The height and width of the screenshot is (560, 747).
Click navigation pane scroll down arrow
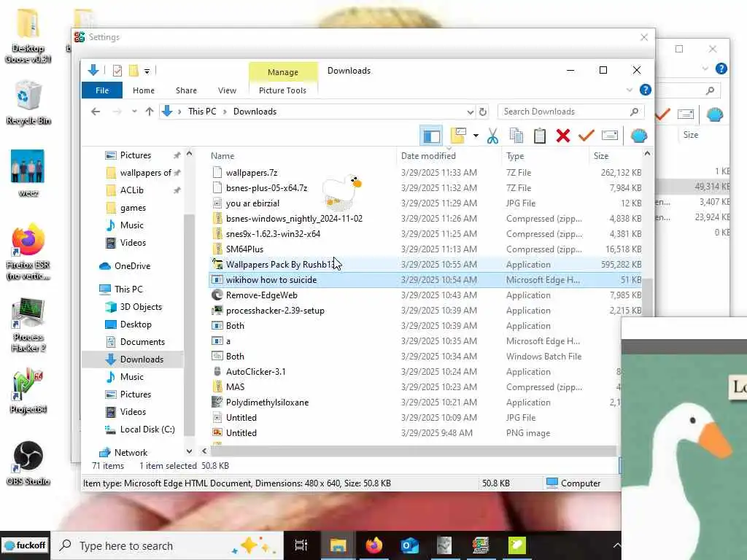pos(189,451)
